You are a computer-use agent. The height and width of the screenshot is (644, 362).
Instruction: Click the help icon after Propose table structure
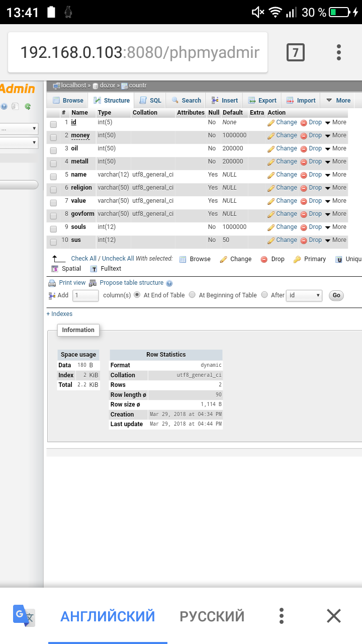click(169, 283)
